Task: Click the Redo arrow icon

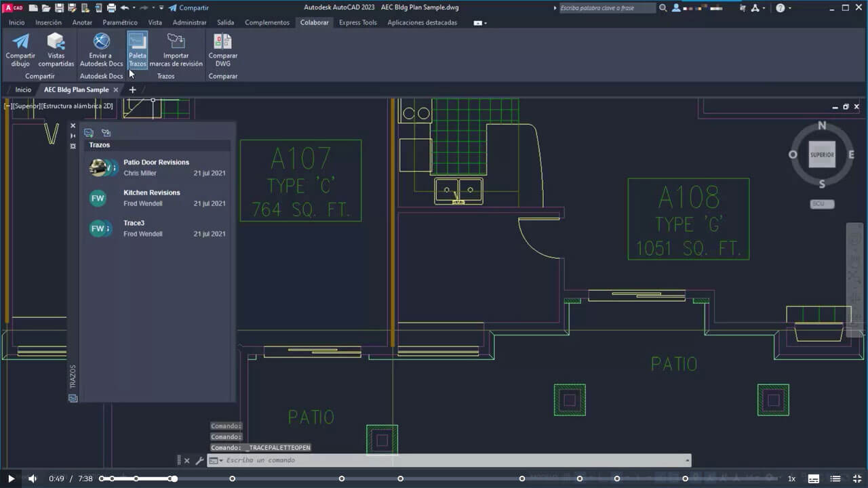Action: [x=144, y=8]
